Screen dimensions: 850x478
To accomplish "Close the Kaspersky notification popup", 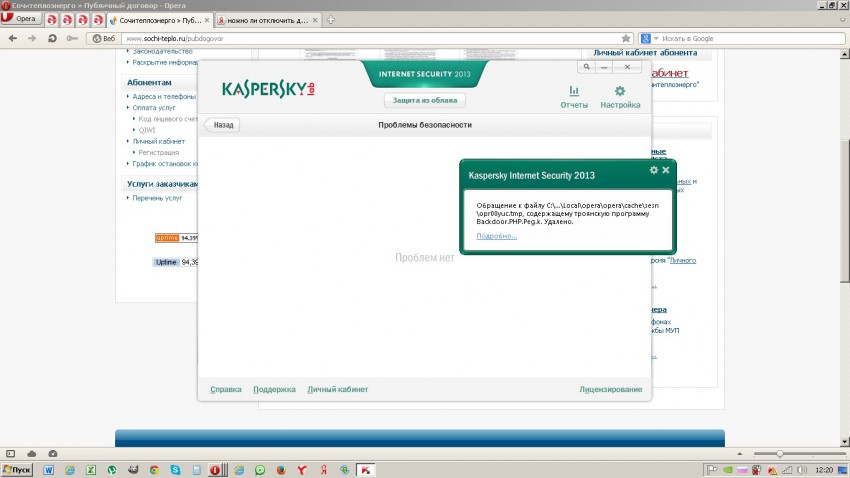I will pos(666,170).
